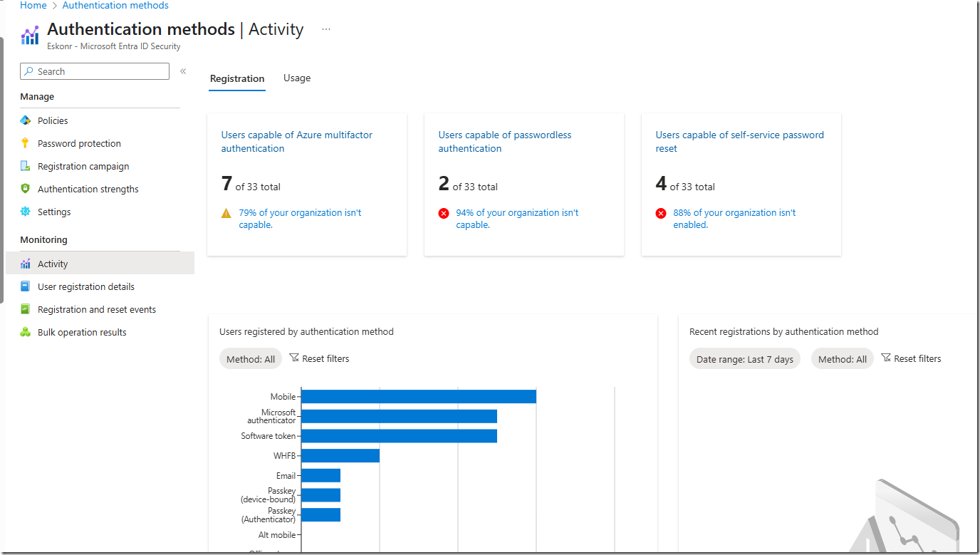Click the Authentication strengths shield icon
The width and height of the screenshot is (980, 555).
coord(26,189)
